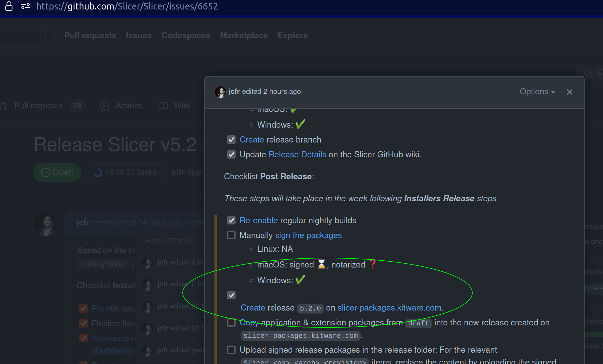The height and width of the screenshot is (364, 603).
Task: Toggle checkbox above Create release 5.2.0
Action: [231, 295]
